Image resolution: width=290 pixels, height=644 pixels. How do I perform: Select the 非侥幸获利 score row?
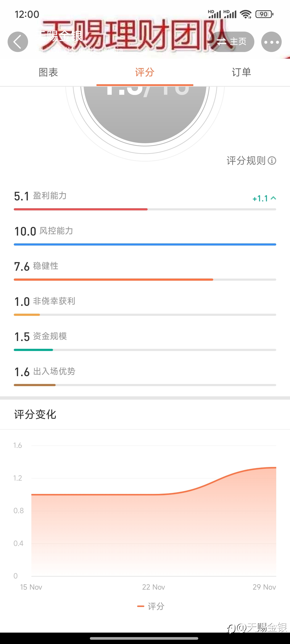pos(145,305)
